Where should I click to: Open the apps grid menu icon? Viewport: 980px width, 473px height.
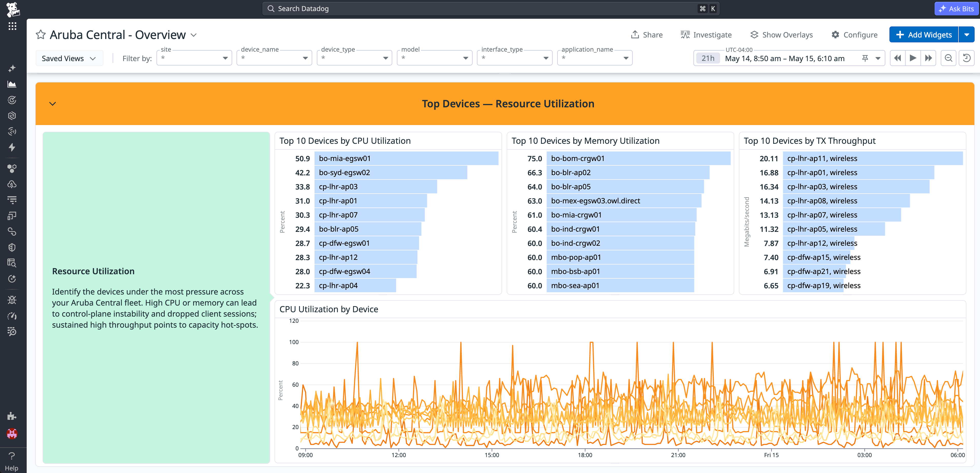coord(13,26)
